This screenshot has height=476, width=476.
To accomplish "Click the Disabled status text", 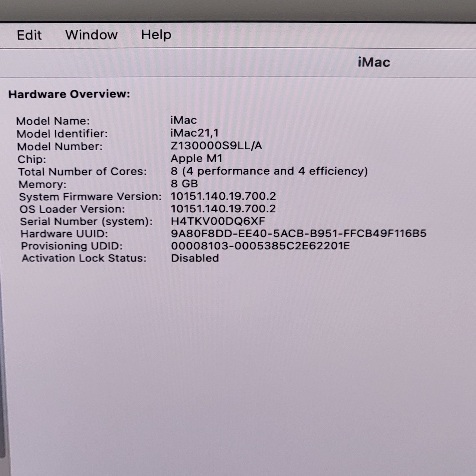I will (x=194, y=258).
